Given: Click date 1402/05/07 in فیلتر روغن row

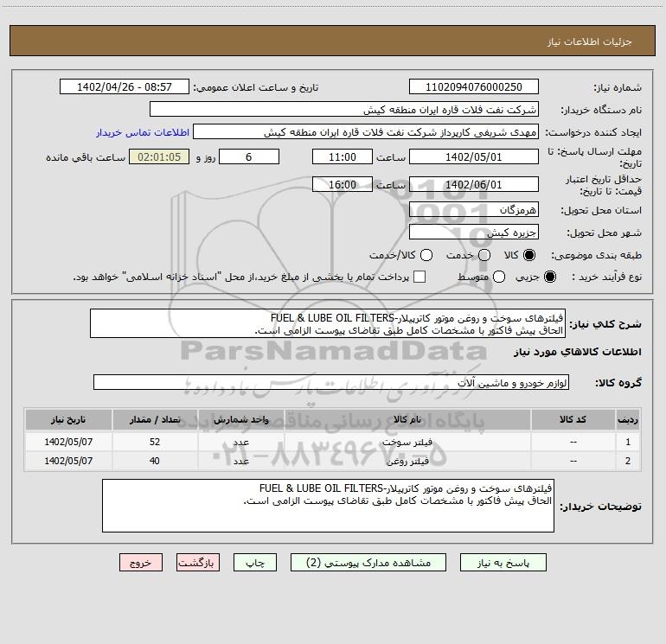Looking at the screenshot, I should click(x=68, y=461).
